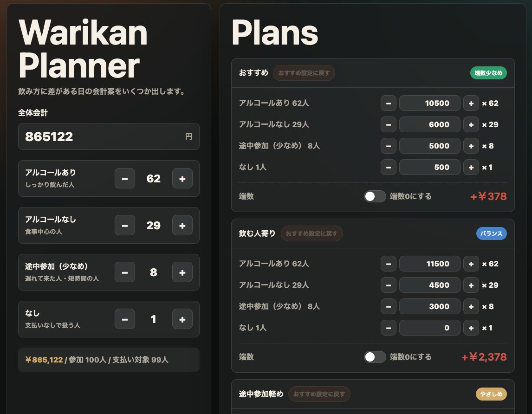Lower おすすめ plan 途中参加 amount 5000
Image resolution: width=532 pixels, height=414 pixels.
pyautogui.click(x=389, y=146)
